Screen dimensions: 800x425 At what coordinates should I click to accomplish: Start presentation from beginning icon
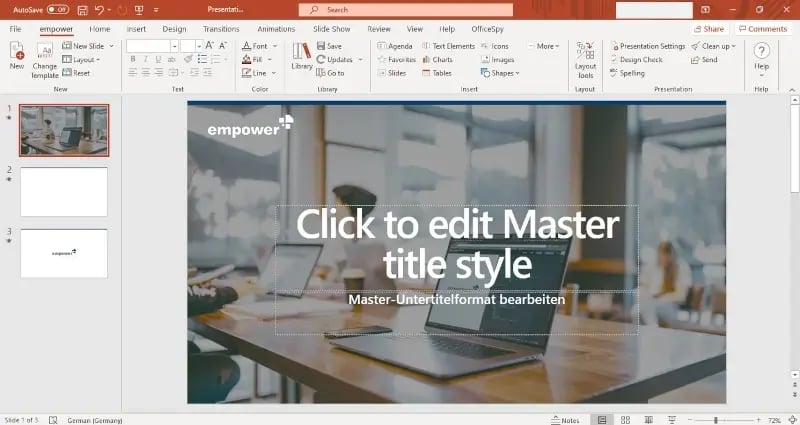point(139,10)
